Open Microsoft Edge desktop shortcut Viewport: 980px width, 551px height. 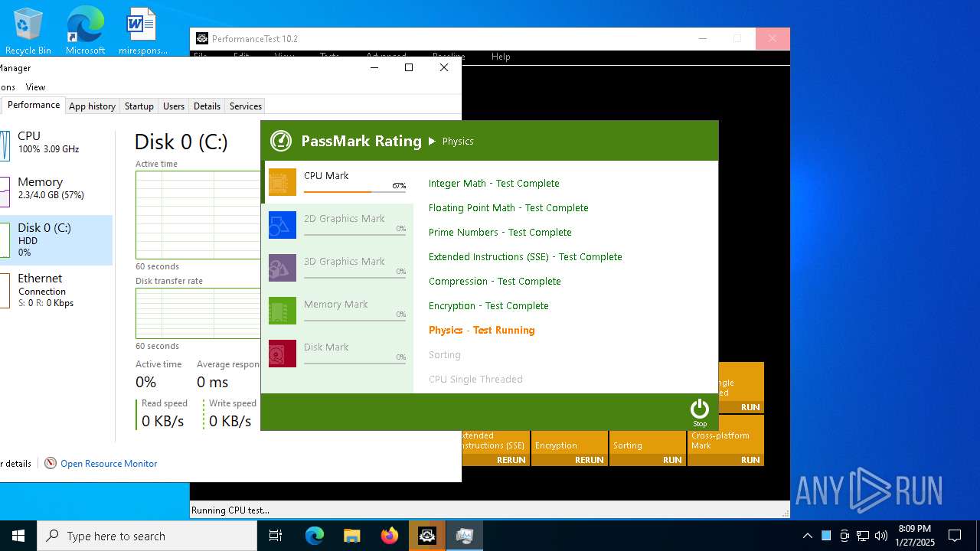(x=85, y=31)
